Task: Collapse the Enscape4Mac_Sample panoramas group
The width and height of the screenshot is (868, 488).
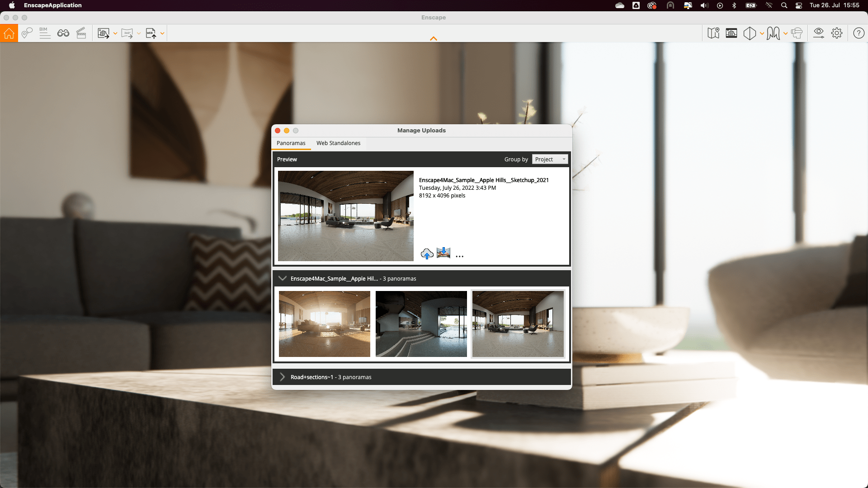Action: pyautogui.click(x=283, y=279)
